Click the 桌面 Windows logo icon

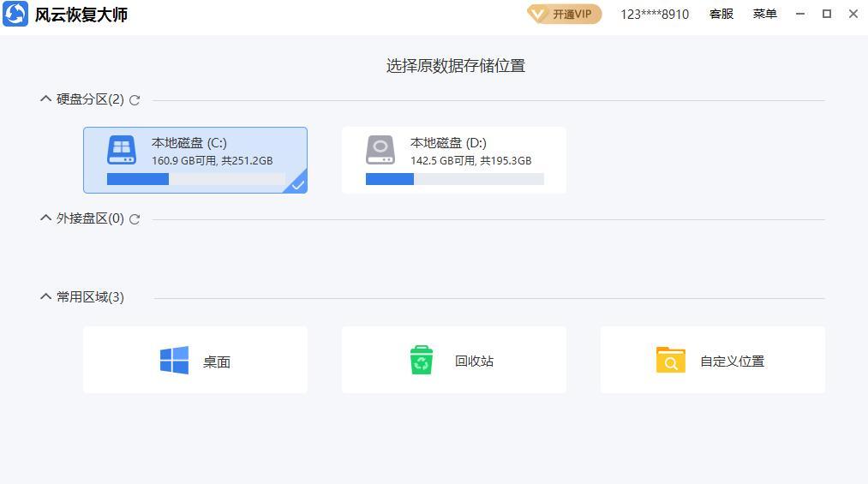(175, 361)
